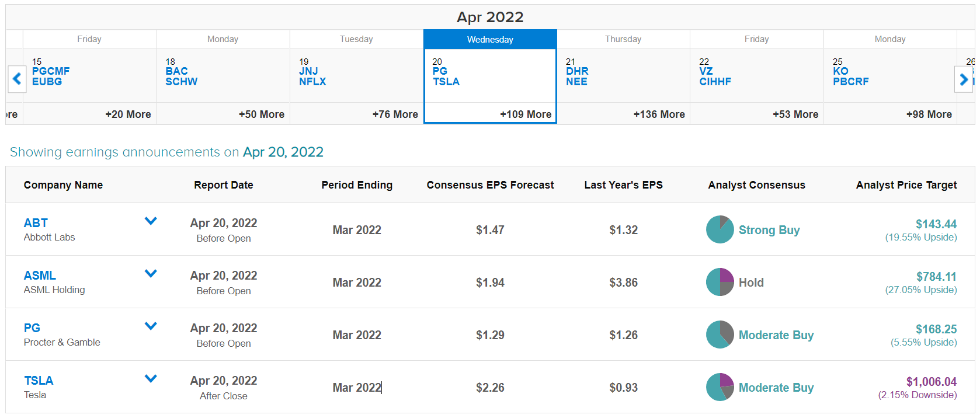This screenshot has height=418, width=980.
Task: Sort by Consensus EPS Forecast column
Action: pyautogui.click(x=490, y=185)
